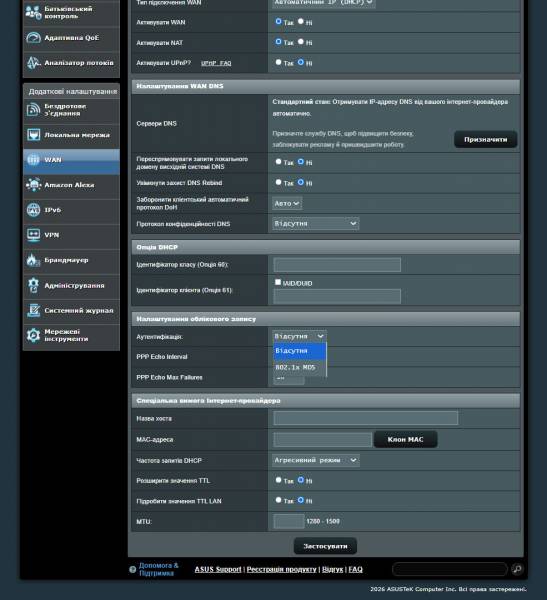Open the UPnP FAQ link
547x600 pixels.
click(x=216, y=63)
